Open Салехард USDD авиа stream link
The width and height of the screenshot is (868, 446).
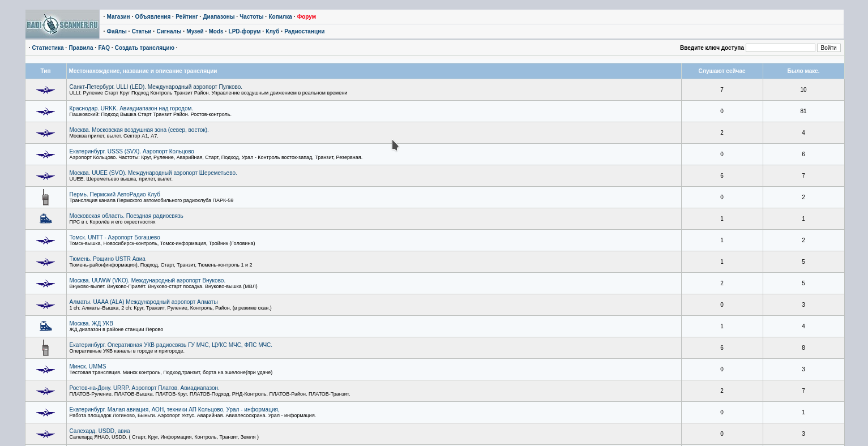pos(100,431)
